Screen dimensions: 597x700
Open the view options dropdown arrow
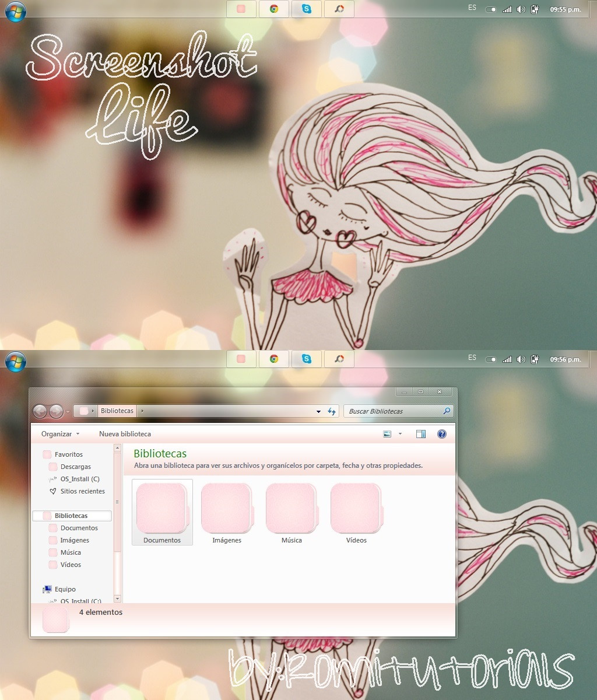click(400, 434)
